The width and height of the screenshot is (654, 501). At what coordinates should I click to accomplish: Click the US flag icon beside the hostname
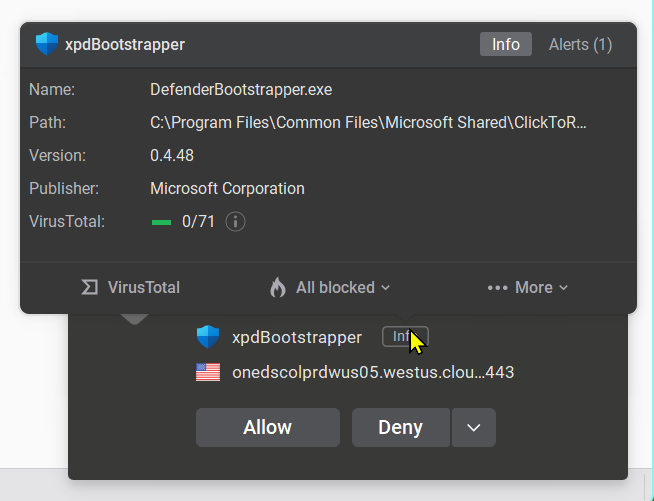pyautogui.click(x=208, y=373)
